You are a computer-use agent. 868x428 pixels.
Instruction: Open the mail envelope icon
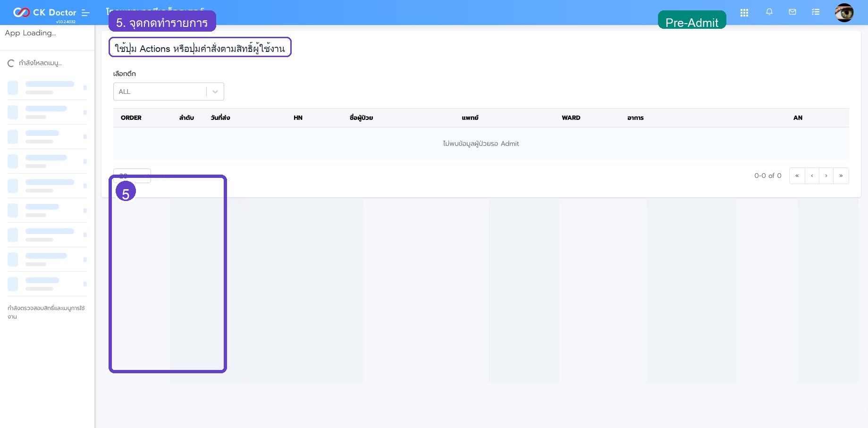point(792,12)
